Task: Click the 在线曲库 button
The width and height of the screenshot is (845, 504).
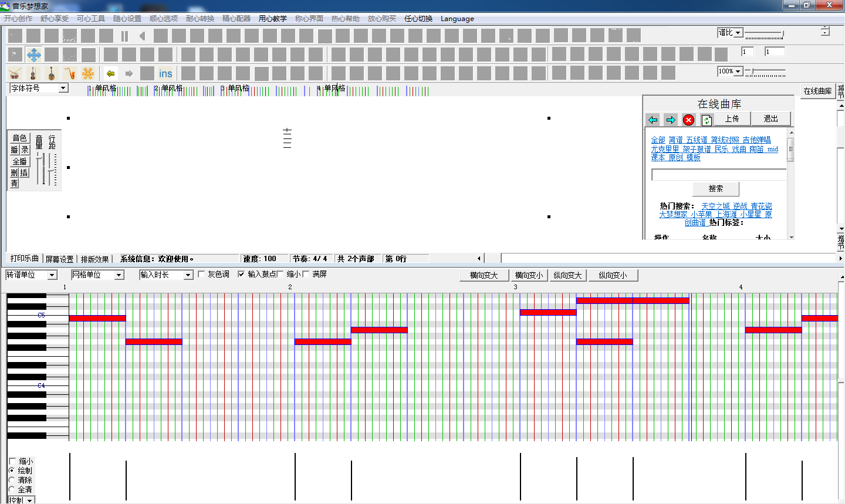Action: pos(817,91)
